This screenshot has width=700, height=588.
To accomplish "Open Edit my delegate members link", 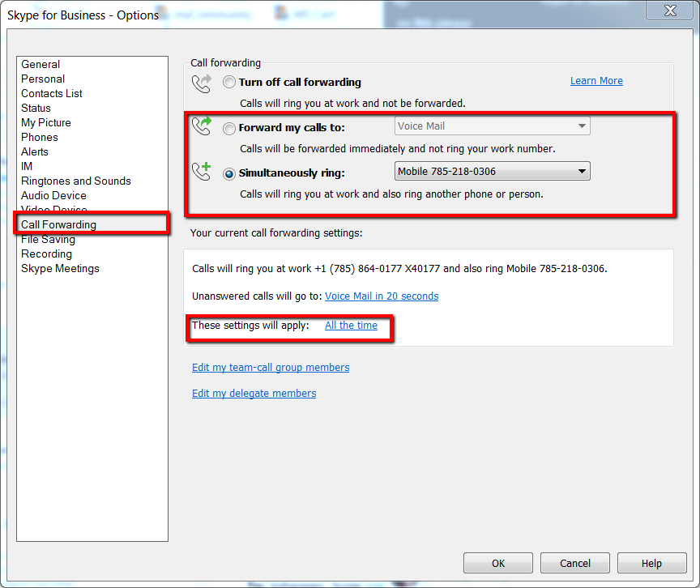I will click(254, 394).
